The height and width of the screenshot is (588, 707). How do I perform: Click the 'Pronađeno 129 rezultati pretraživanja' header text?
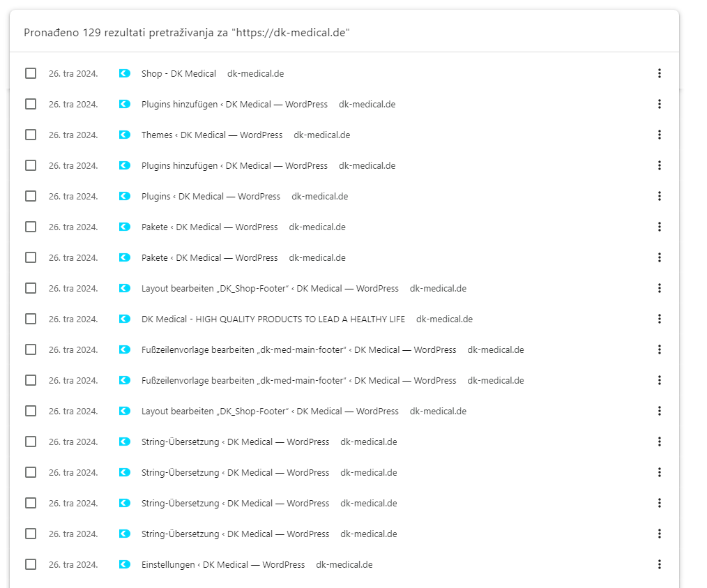(187, 33)
